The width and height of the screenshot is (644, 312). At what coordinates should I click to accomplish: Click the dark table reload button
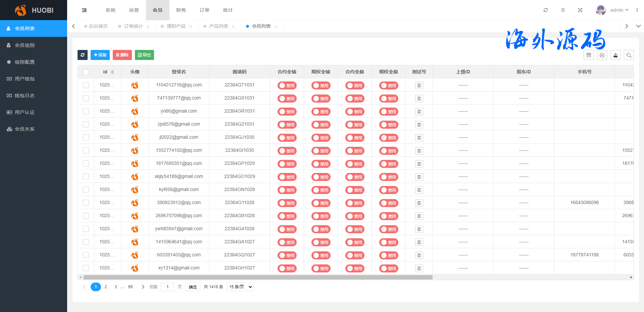coord(83,55)
